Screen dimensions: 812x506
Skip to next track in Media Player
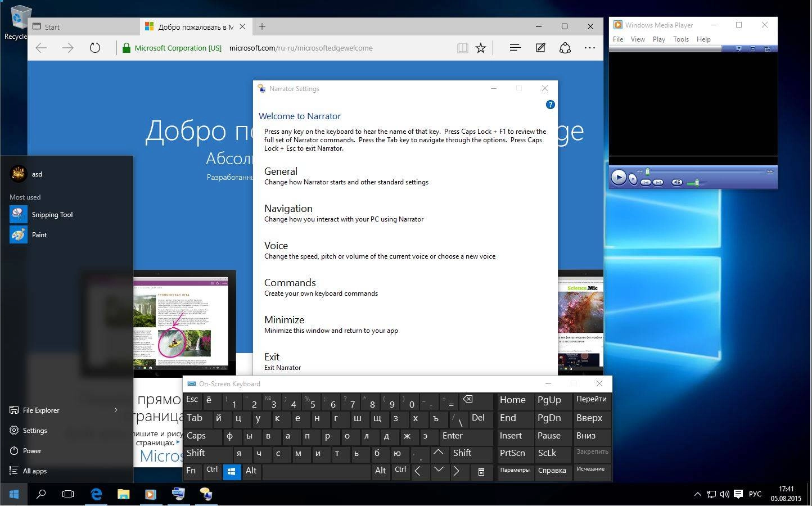pyautogui.click(x=658, y=182)
